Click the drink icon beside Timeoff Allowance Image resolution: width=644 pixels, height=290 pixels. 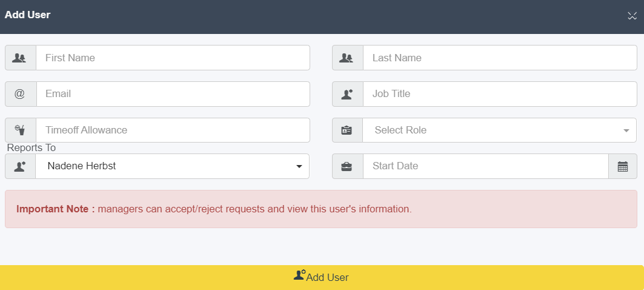[19, 130]
